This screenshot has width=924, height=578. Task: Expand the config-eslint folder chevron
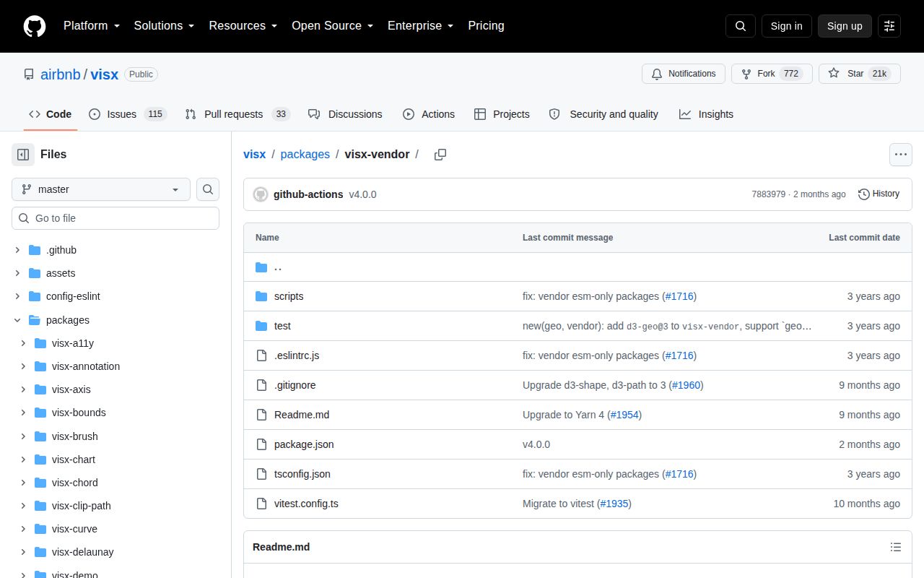[x=17, y=296]
